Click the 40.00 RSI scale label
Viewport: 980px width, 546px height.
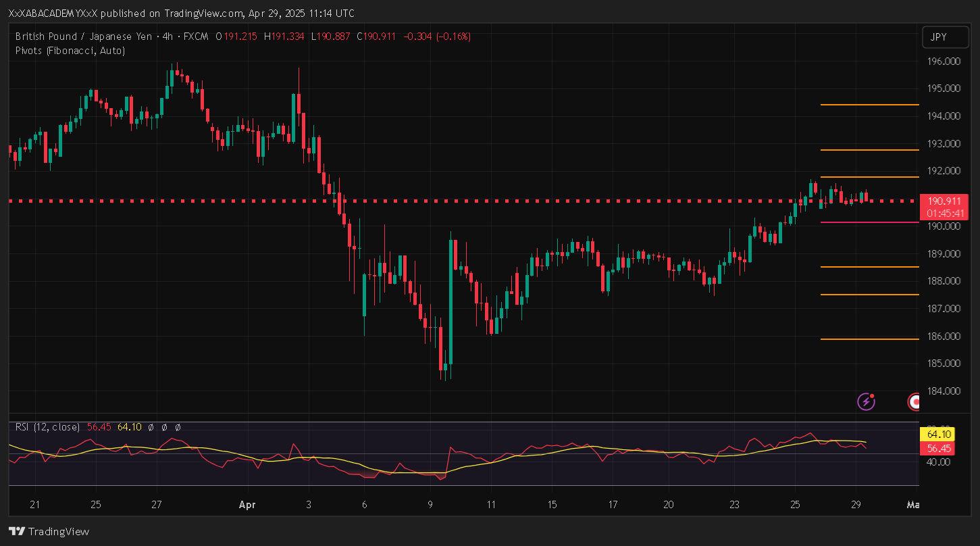[x=939, y=462]
